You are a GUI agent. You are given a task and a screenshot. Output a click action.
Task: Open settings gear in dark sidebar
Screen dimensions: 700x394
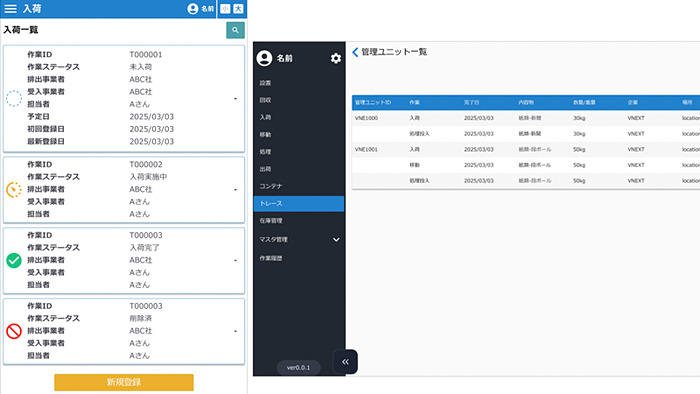[x=336, y=58]
